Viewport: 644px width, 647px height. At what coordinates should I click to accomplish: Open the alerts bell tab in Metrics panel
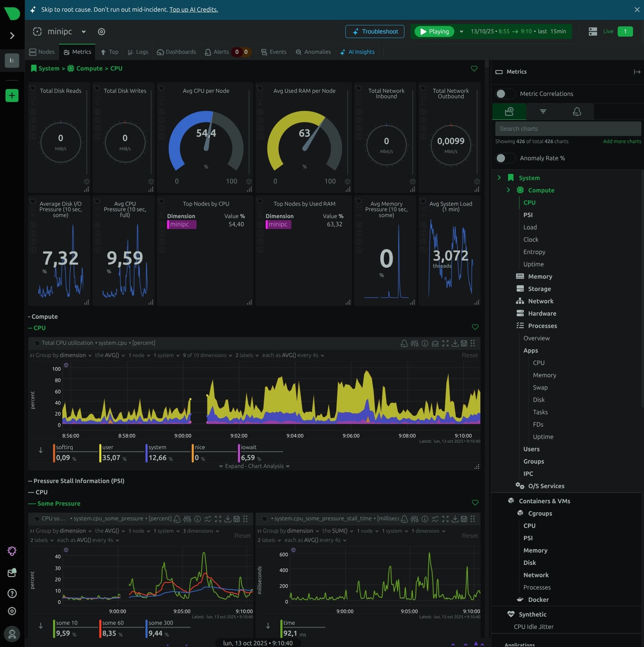click(x=577, y=112)
